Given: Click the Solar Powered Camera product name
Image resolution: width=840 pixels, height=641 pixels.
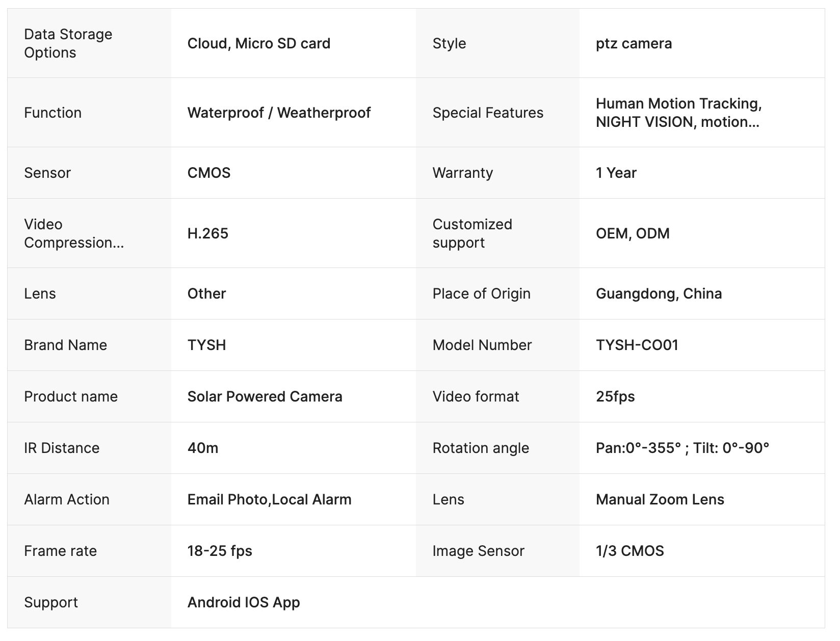Looking at the screenshot, I should pyautogui.click(x=265, y=396).
